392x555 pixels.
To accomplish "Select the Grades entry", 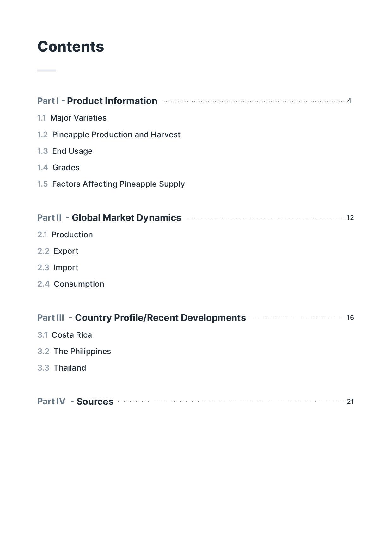I will [66, 168].
